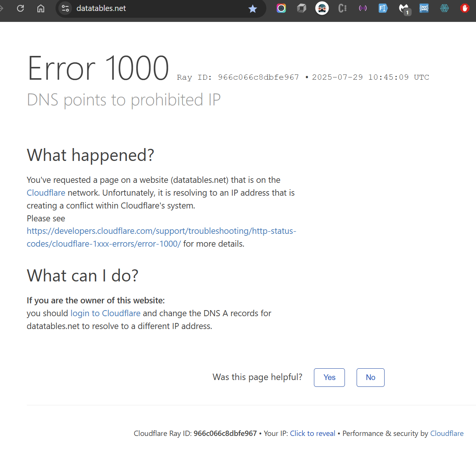This screenshot has height=462, width=476.
Task: Click the bold footer Ray ID 966c066c8dbfe967
Action: click(x=225, y=433)
